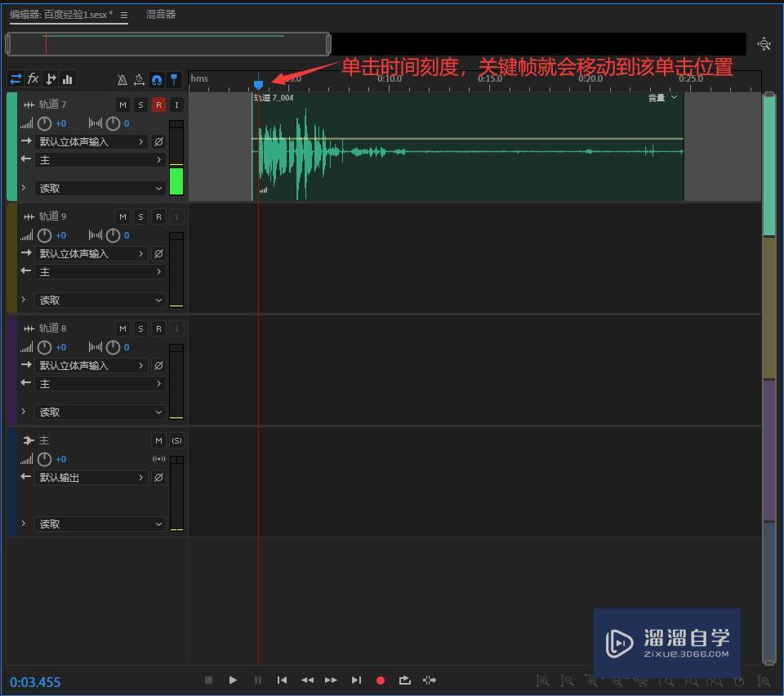Viewport: 784px width, 696px height.
Task: Show the EQ bars view icon
Action: coord(68,79)
